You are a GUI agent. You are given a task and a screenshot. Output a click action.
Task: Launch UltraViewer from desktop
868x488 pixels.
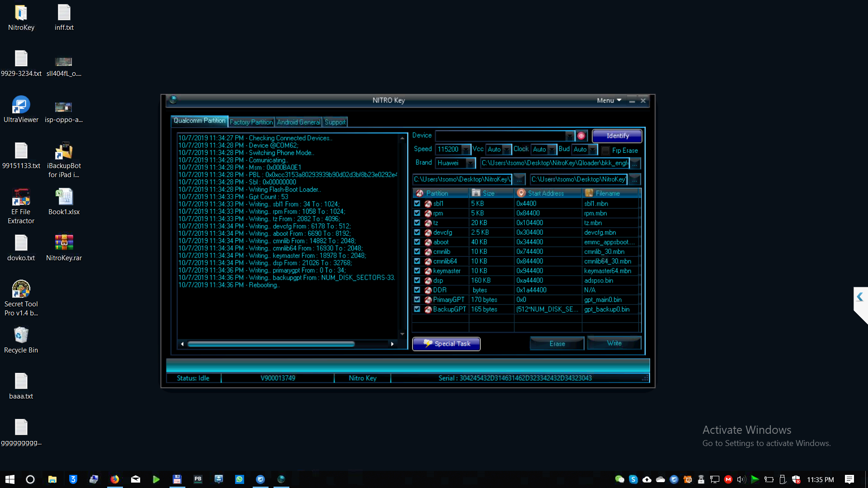[21, 110]
